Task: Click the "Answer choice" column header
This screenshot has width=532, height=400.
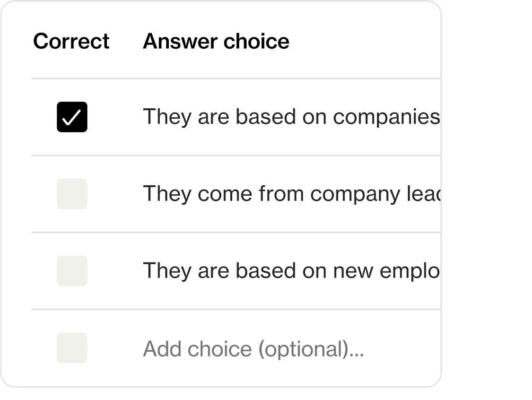Action: pos(216,41)
